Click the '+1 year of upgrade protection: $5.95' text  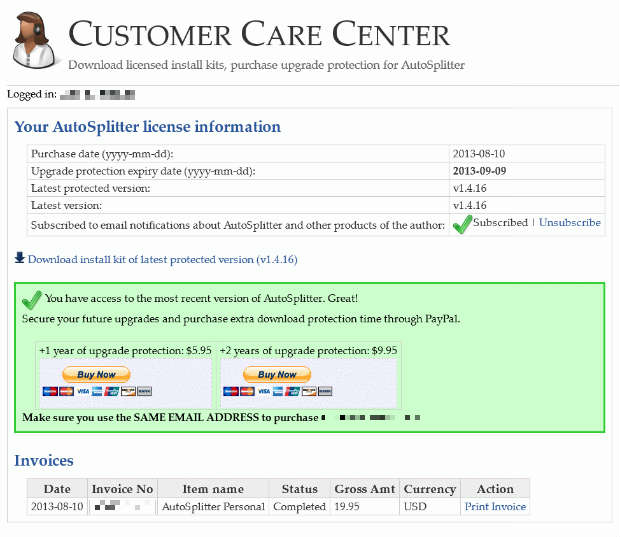click(x=125, y=351)
